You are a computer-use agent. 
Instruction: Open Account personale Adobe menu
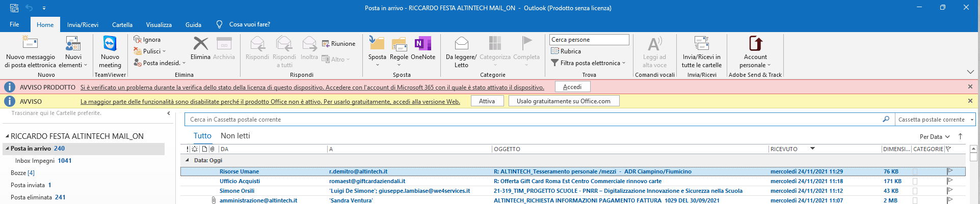tap(755, 52)
